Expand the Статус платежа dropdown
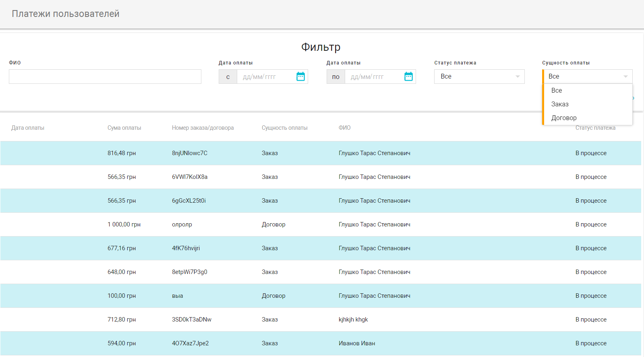 pos(479,77)
